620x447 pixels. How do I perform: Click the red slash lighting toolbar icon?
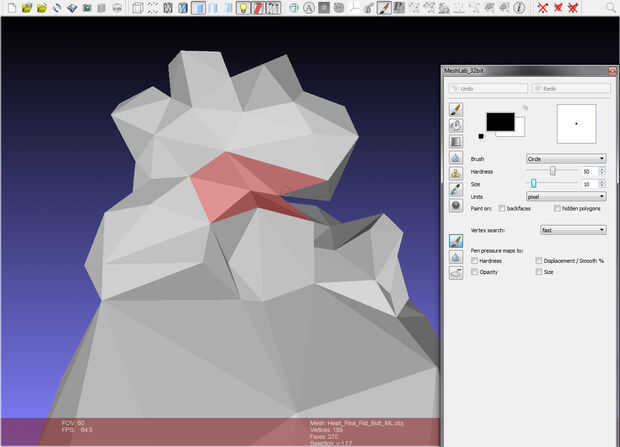pyautogui.click(x=258, y=8)
